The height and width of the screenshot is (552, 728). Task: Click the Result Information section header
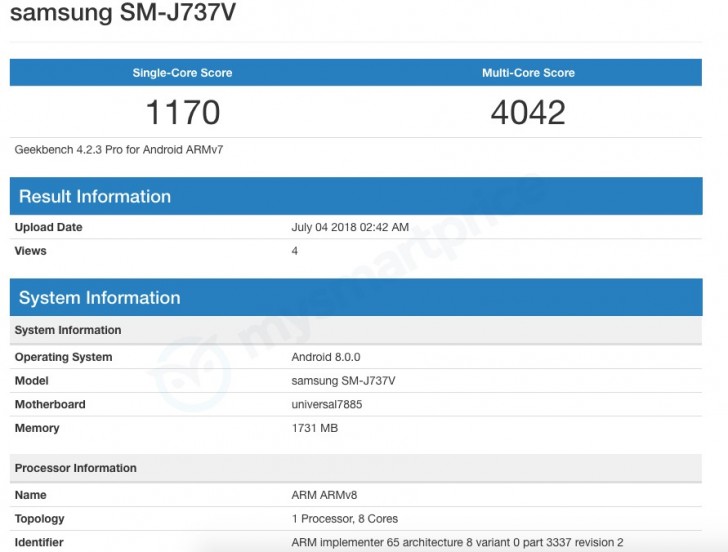[x=356, y=196]
